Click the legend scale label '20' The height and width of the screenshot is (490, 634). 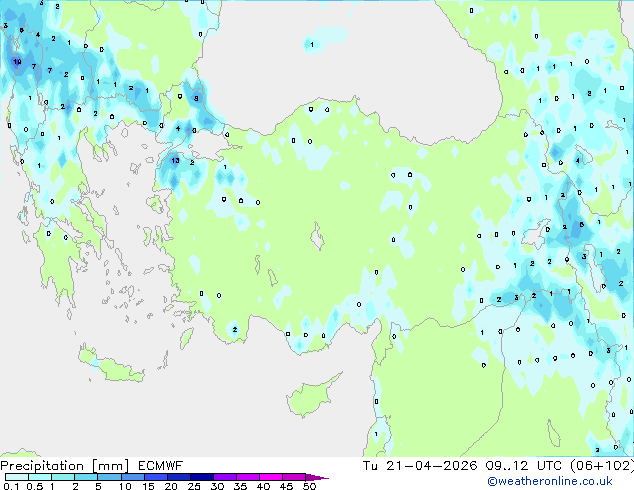point(171,486)
